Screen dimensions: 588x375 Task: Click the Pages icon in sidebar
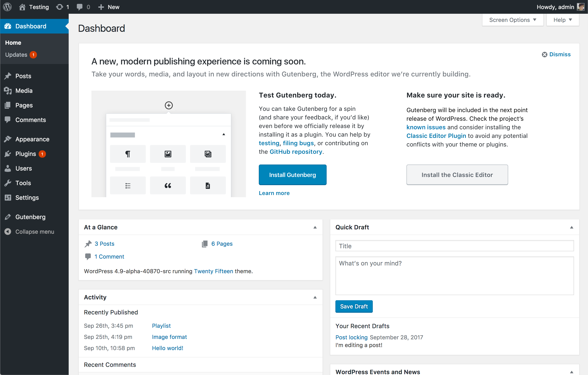pyautogui.click(x=8, y=105)
